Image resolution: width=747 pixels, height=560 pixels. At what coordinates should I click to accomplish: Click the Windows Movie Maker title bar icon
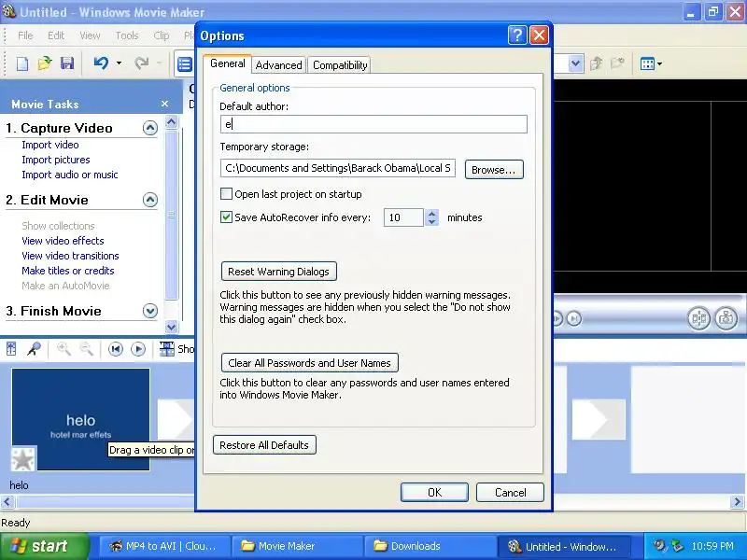coord(8,10)
